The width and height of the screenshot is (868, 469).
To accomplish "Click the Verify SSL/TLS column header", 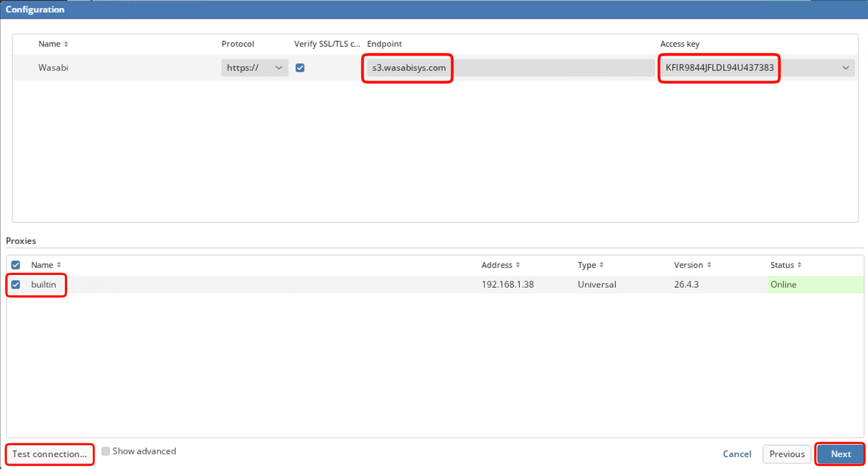I will click(327, 44).
